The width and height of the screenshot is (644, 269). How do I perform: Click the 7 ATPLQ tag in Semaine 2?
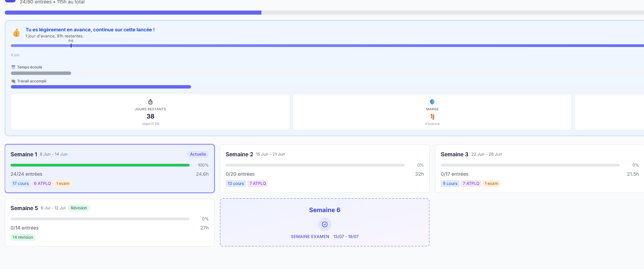tap(258, 184)
